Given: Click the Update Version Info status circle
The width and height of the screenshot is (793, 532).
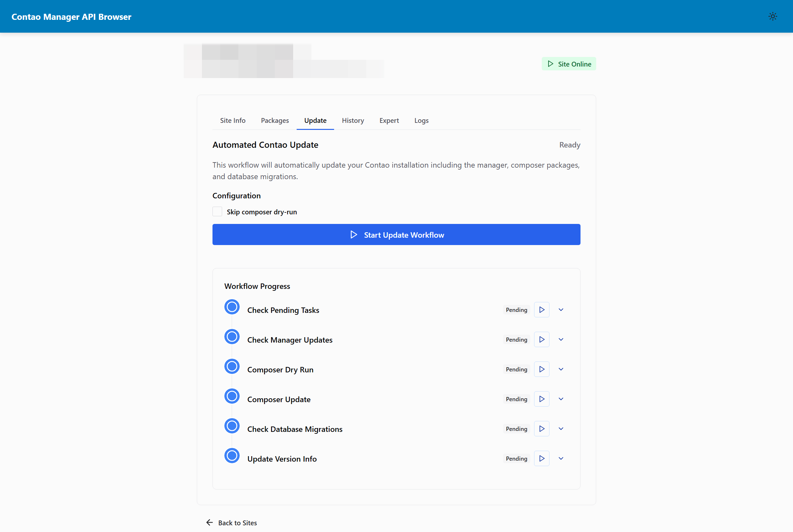Looking at the screenshot, I should tap(232, 456).
